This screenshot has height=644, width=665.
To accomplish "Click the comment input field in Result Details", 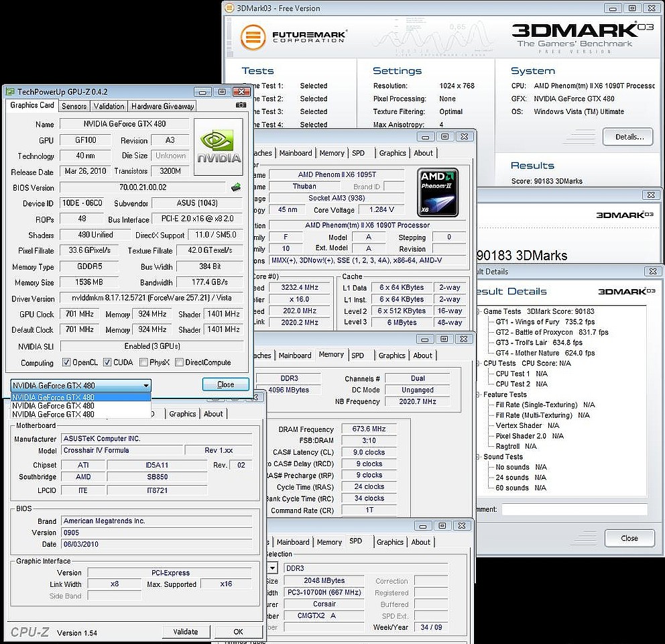I will point(575,509).
